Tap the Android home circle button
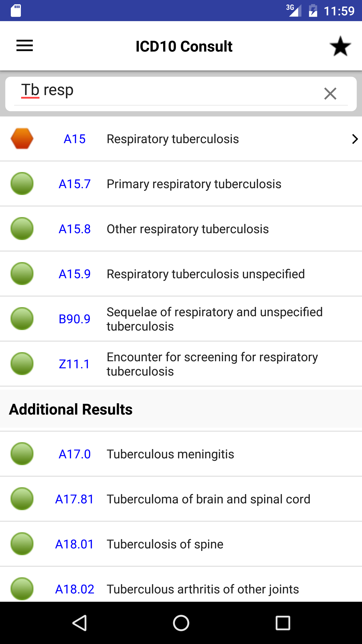 [181, 623]
